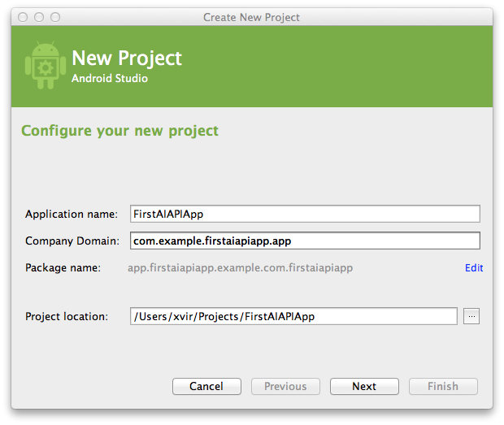This screenshot has height=425, width=504.
Task: Click the Application name input field
Action: pyautogui.click(x=305, y=214)
